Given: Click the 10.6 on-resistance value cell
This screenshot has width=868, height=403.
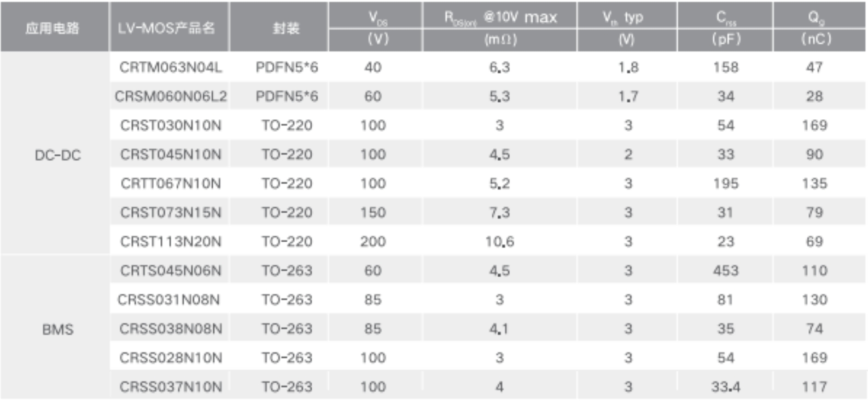Looking at the screenshot, I should [499, 241].
